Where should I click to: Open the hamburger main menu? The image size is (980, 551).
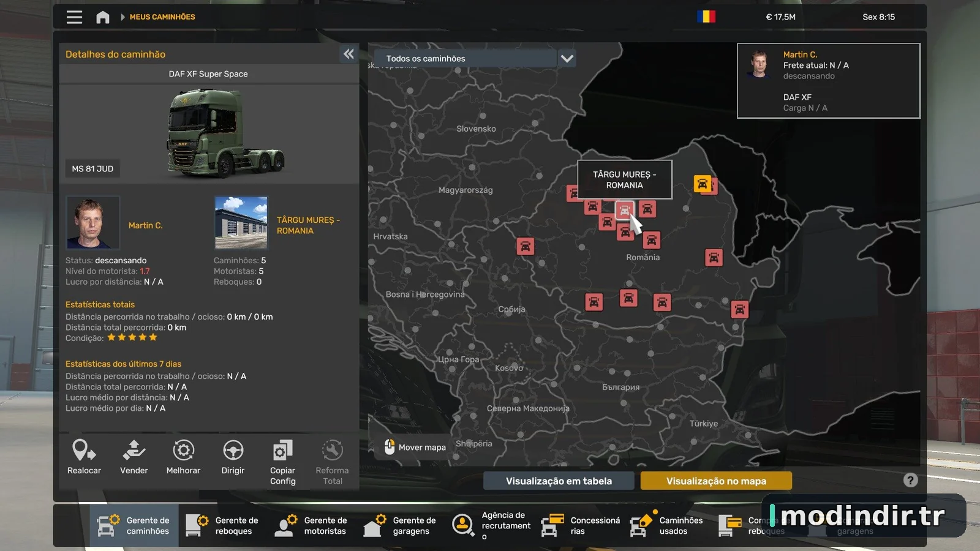click(x=74, y=17)
